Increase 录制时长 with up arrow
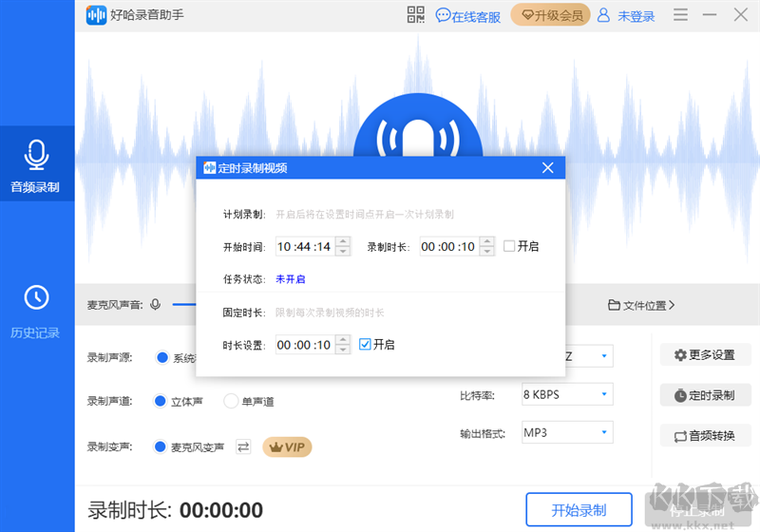 pyautogui.click(x=487, y=241)
